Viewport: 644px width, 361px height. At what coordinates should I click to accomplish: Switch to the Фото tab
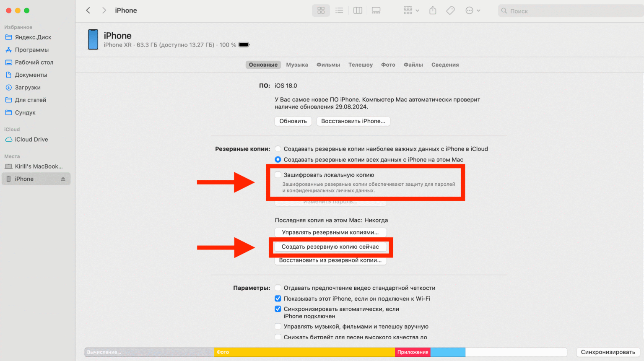pos(388,65)
